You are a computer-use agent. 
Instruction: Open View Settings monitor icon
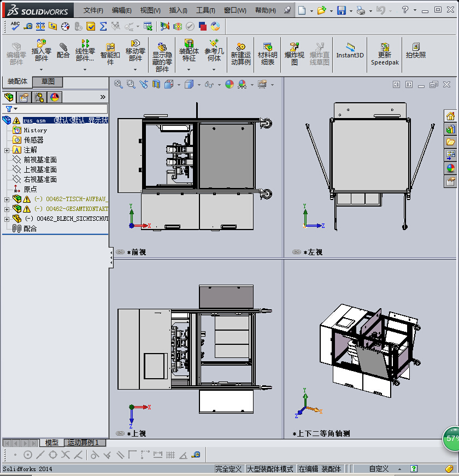pos(262,84)
